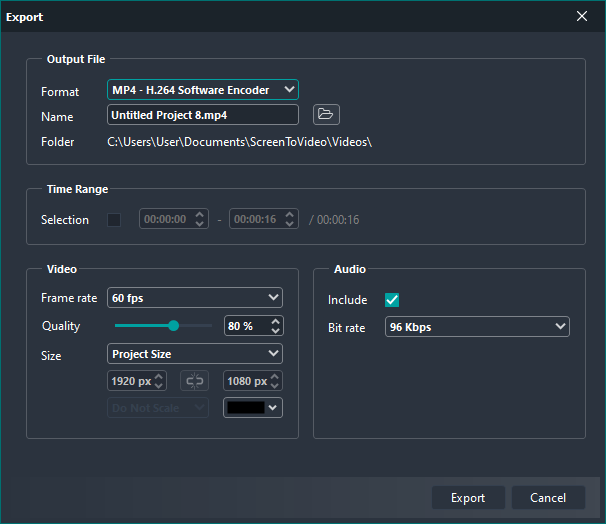Open the browse folder icon beside Name

tap(327, 115)
